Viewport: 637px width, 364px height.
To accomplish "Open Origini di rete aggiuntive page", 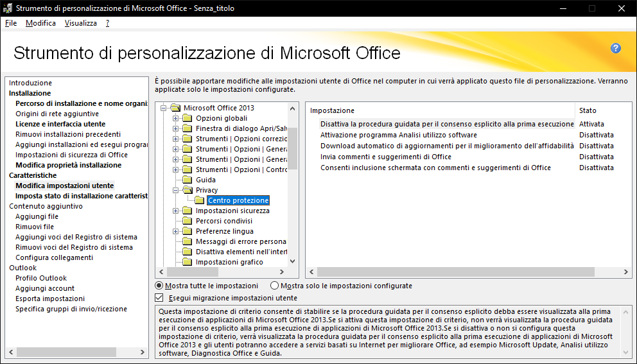I will point(57,114).
